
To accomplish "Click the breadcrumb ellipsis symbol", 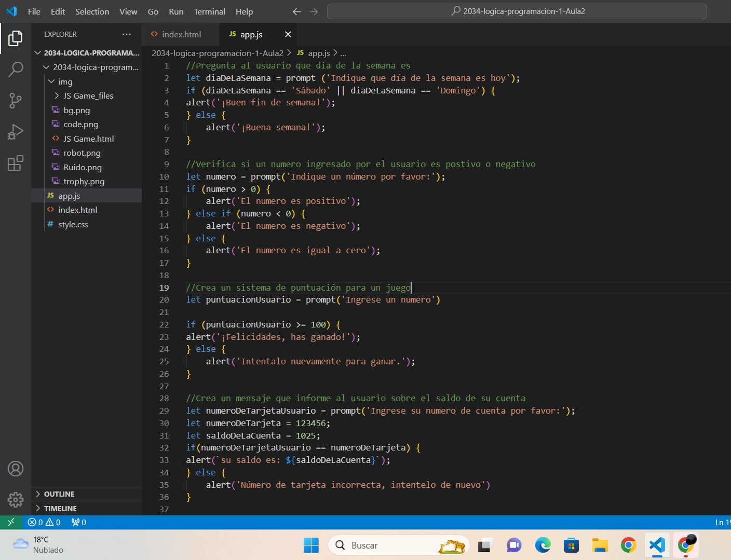I will pyautogui.click(x=343, y=53).
